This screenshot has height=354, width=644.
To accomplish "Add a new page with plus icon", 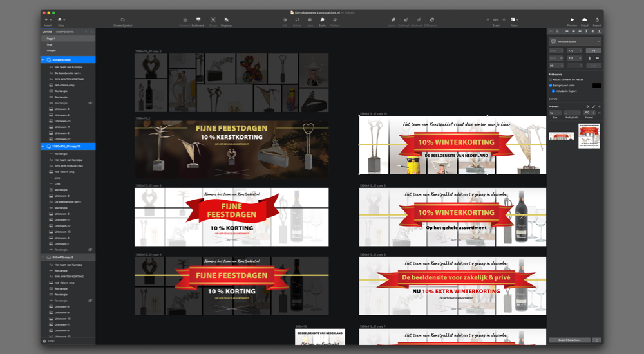I will coord(86,32).
